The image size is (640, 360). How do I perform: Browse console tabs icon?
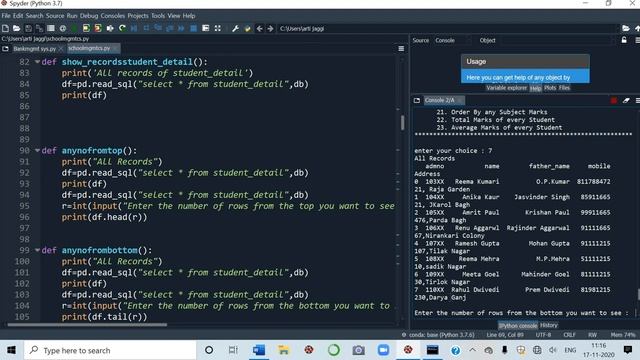pos(417,100)
